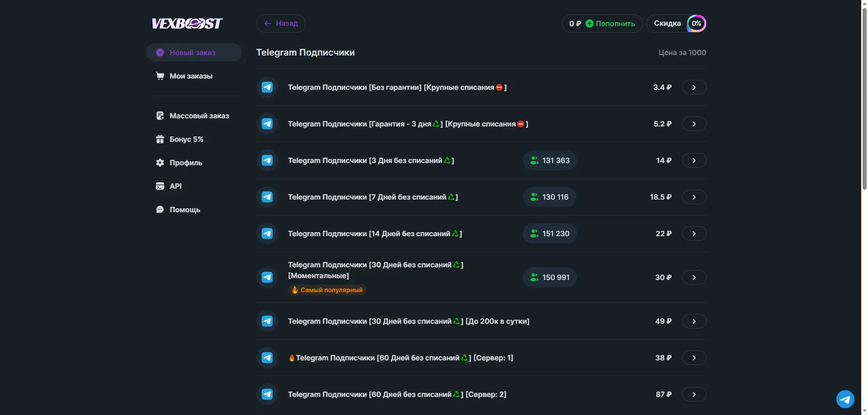This screenshot has height=415, width=868.
Task: Click the people icon beside 151 230
Action: [534, 233]
